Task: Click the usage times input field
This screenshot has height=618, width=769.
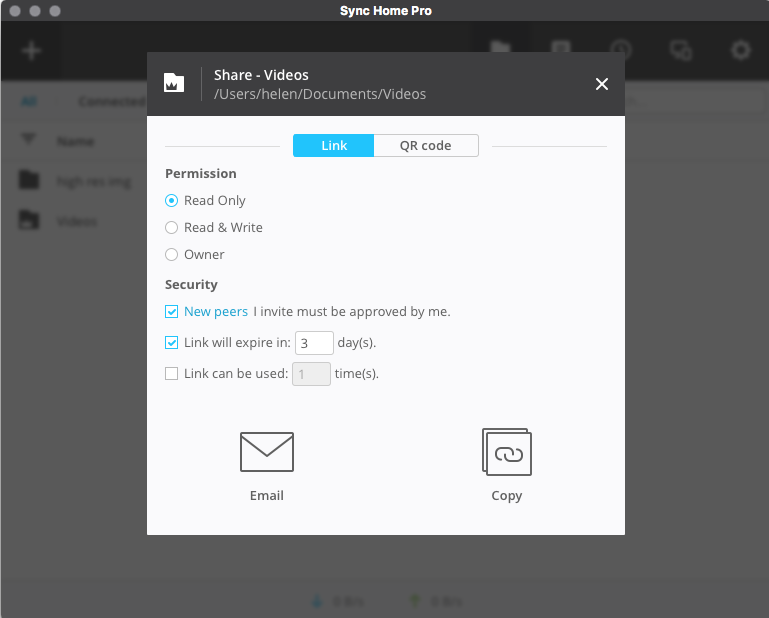Action: (x=311, y=374)
